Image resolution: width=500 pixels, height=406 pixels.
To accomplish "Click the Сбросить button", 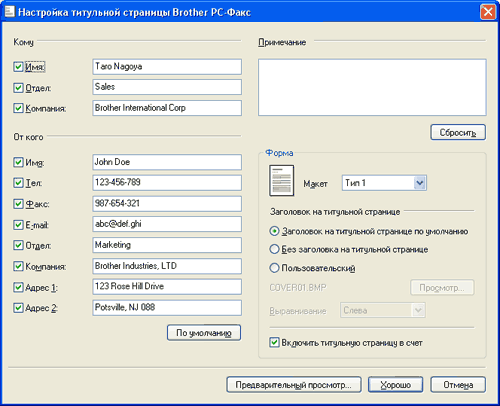I will pyautogui.click(x=458, y=132).
